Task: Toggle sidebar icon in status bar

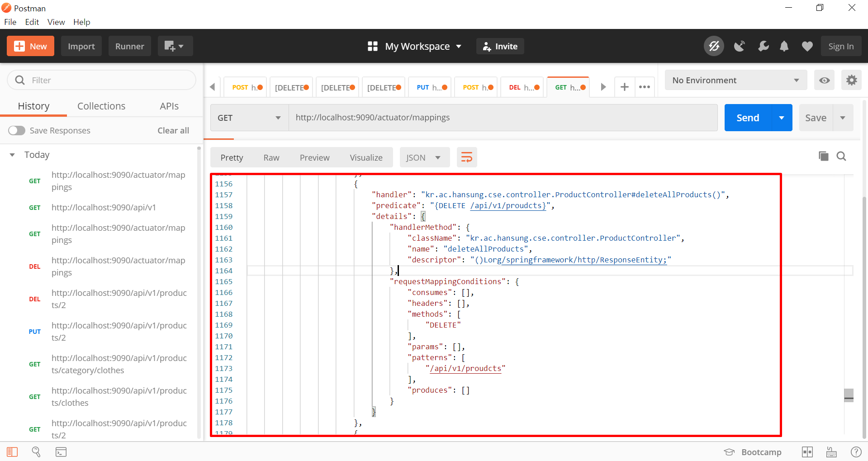Action: tap(12, 452)
